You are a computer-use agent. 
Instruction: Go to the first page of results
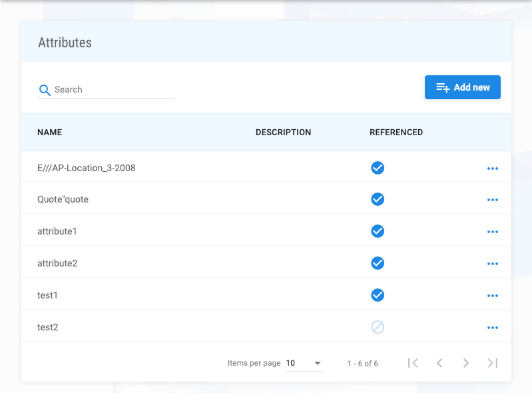413,363
